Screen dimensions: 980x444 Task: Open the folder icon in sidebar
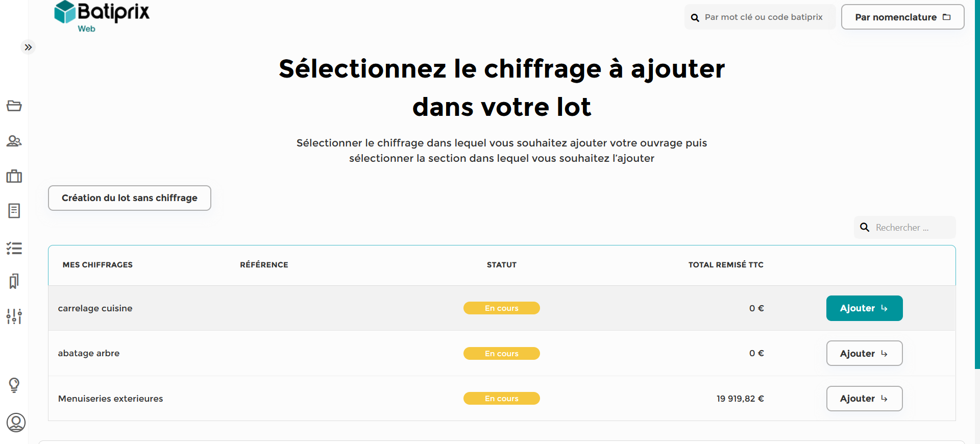tap(14, 106)
